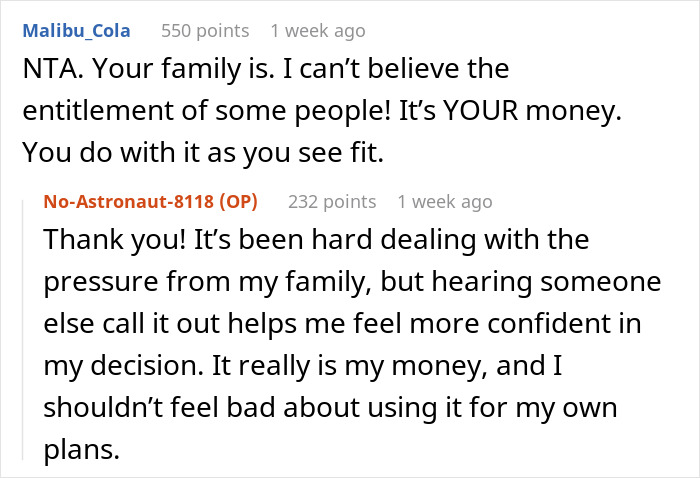Click the timestamp on No-Astronaut-8118's reply
Screen dimensions: 700x478
(x=444, y=201)
